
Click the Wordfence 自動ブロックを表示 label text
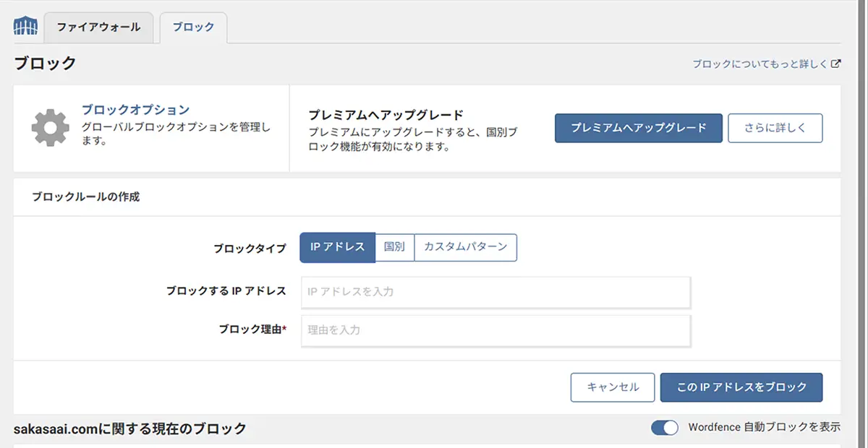click(x=764, y=428)
